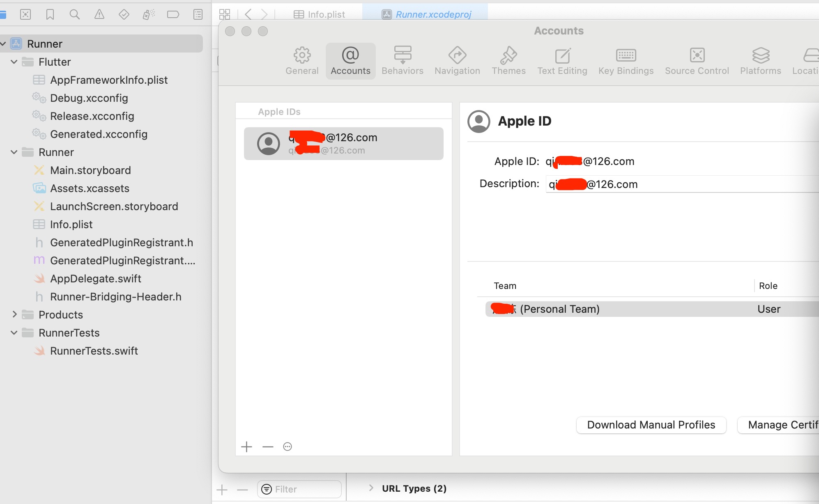Open the General settings pane
The image size is (819, 504).
coord(302,61)
